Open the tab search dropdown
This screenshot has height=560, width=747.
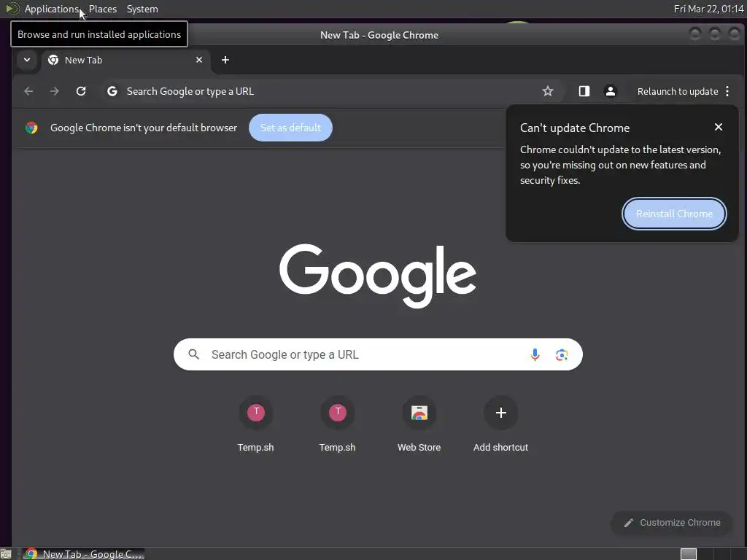tap(27, 60)
